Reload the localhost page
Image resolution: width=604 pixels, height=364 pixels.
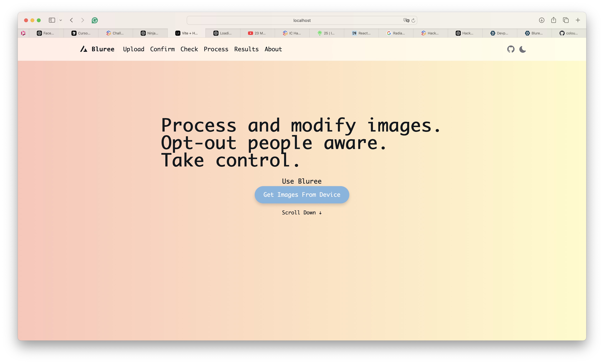413,20
